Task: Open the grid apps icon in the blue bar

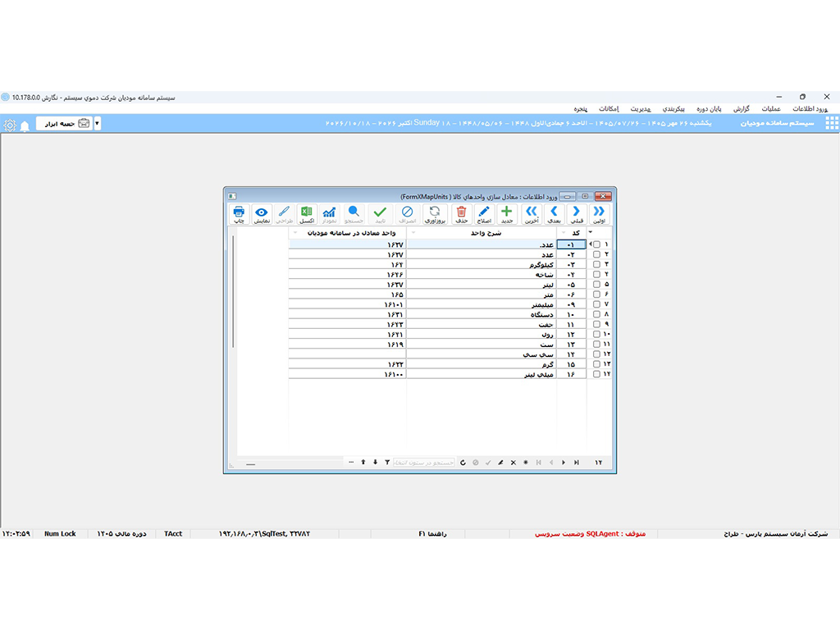Action: coord(832,123)
